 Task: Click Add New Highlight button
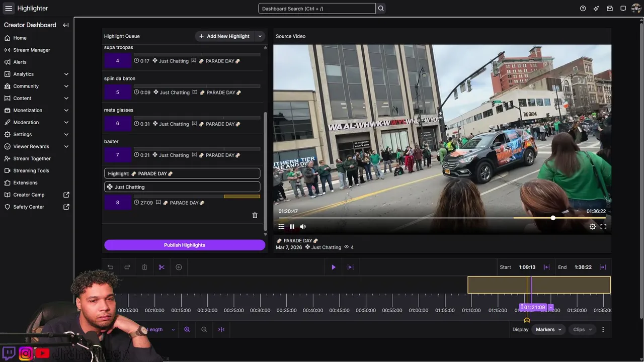pos(224,36)
